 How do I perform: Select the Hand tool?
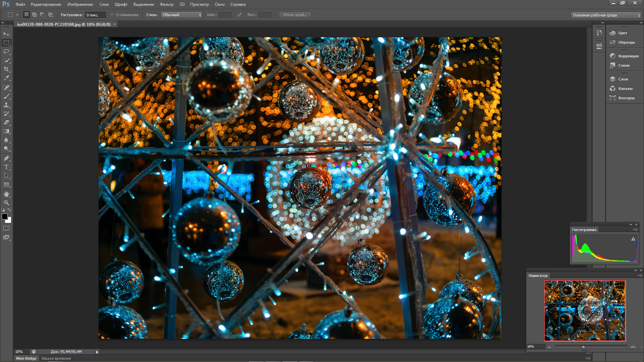(6, 194)
